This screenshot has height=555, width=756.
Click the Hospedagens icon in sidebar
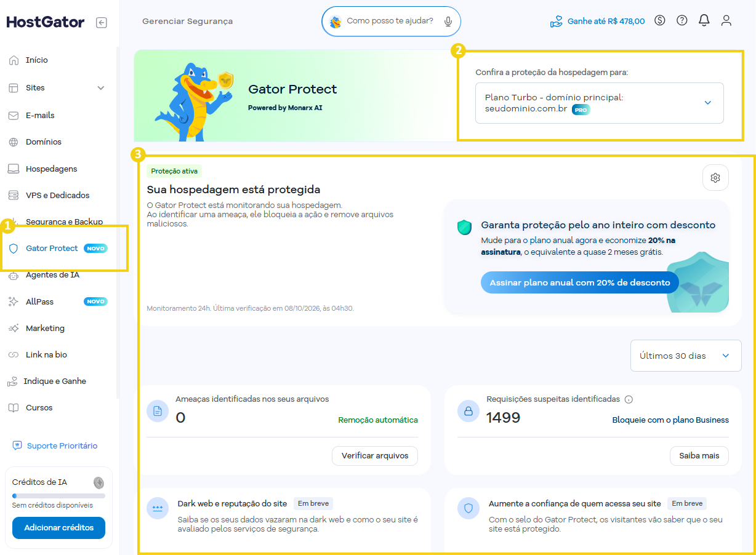pos(14,169)
